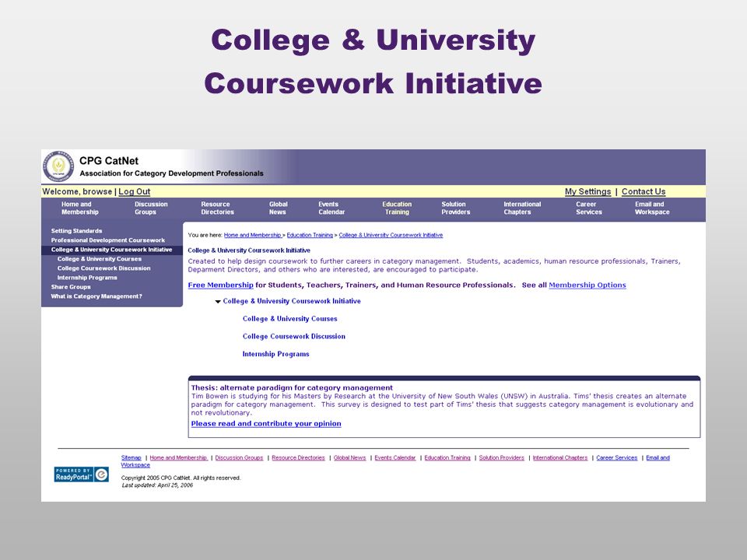This screenshot has width=747, height=560.
Task: Open the Global News nav tab
Action: tap(278, 208)
